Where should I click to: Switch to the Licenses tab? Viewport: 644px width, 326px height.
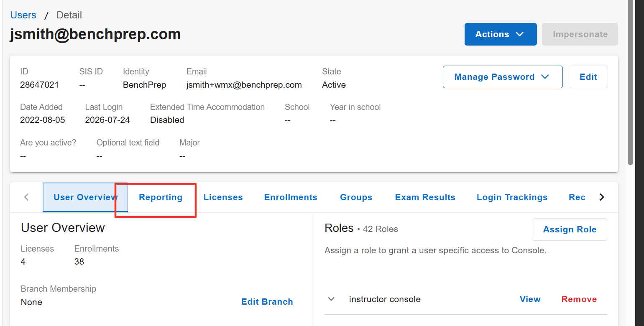223,197
